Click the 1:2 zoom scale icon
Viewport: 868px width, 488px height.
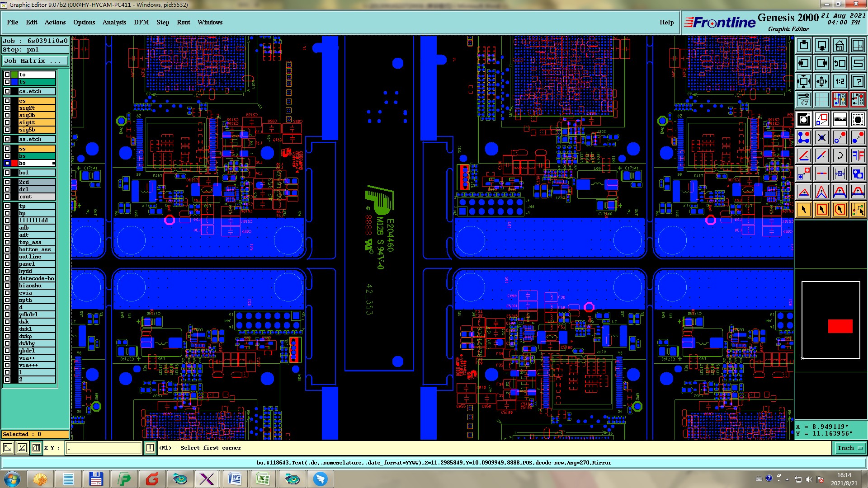point(840,81)
